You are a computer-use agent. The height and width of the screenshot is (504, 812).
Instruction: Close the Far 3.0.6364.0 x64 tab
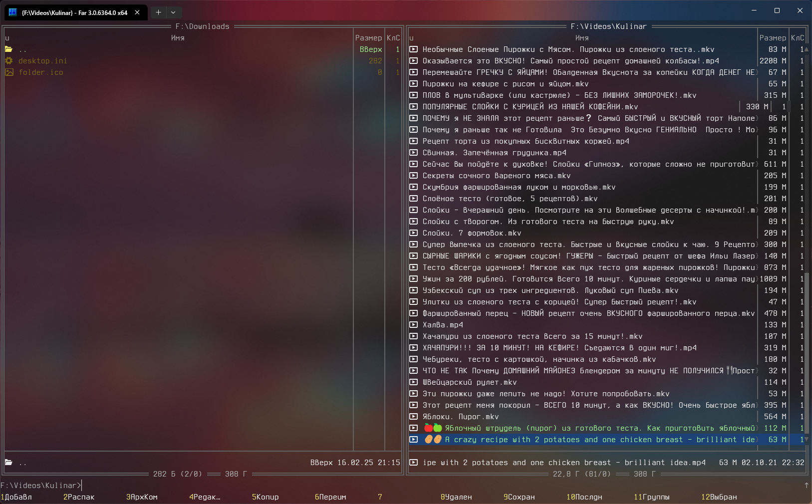tap(137, 12)
